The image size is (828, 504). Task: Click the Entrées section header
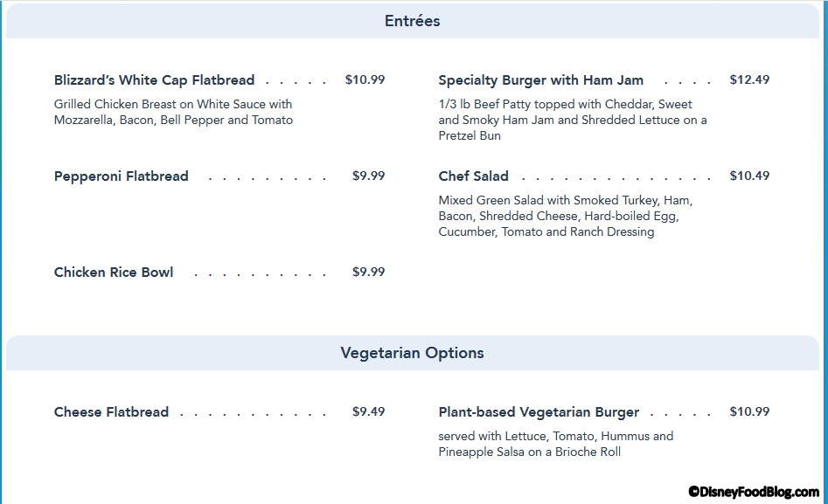(x=412, y=21)
